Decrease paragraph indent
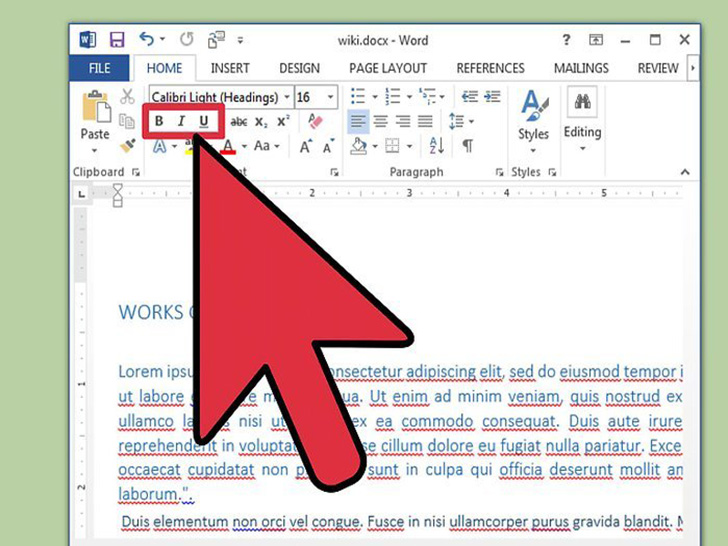Viewport: 728px width, 546px height. pyautogui.click(x=469, y=97)
